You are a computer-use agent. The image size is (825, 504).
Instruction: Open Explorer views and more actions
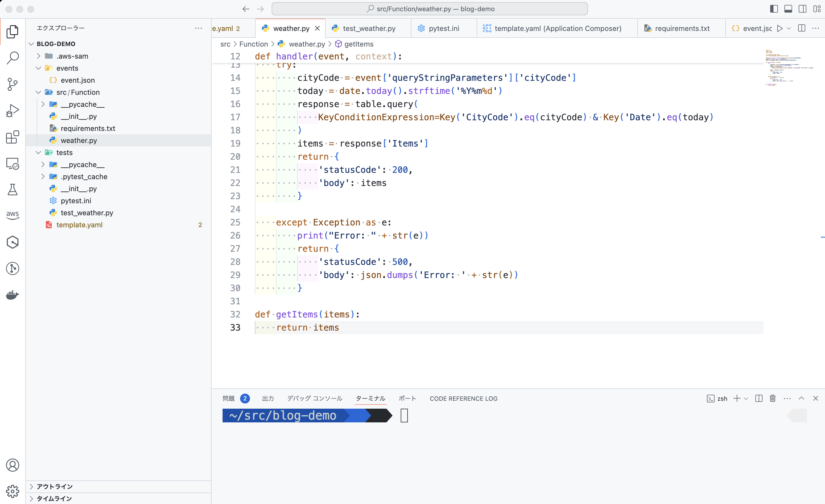coord(198,28)
